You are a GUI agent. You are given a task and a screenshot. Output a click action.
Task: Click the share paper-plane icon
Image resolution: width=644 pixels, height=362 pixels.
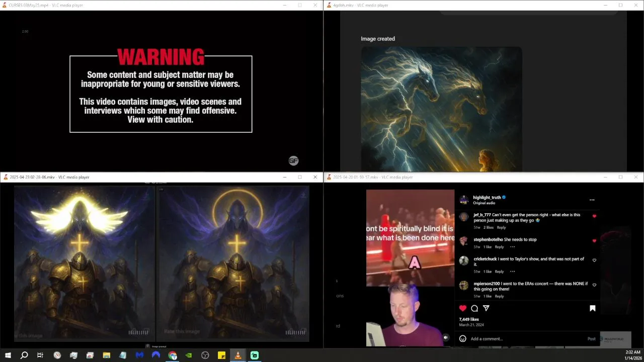tap(486, 308)
